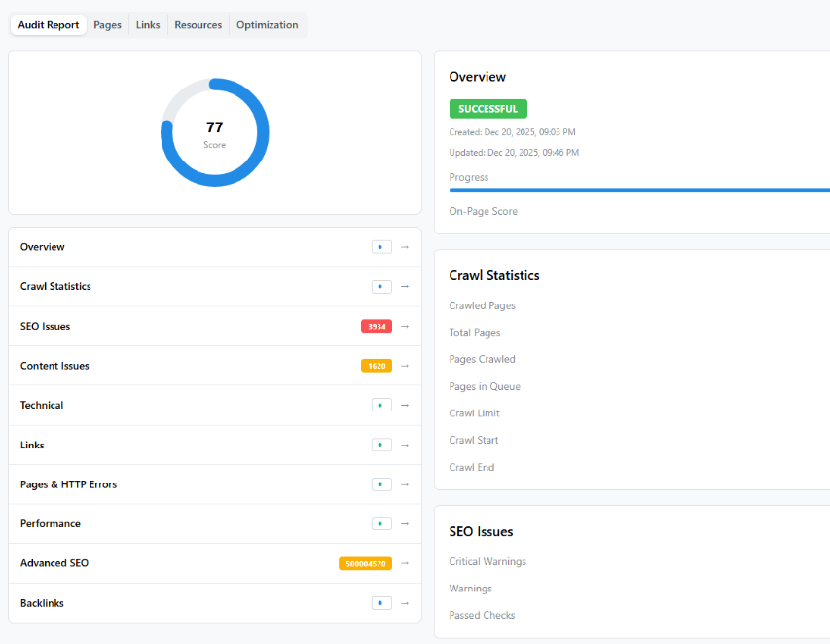This screenshot has width=830, height=644.
Task: Click the arrow next to SEO Issues
Action: click(x=405, y=326)
